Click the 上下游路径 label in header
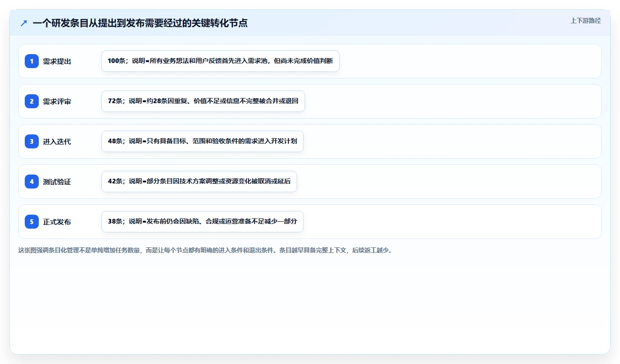Screen dimensions: 620x364 click(x=585, y=21)
